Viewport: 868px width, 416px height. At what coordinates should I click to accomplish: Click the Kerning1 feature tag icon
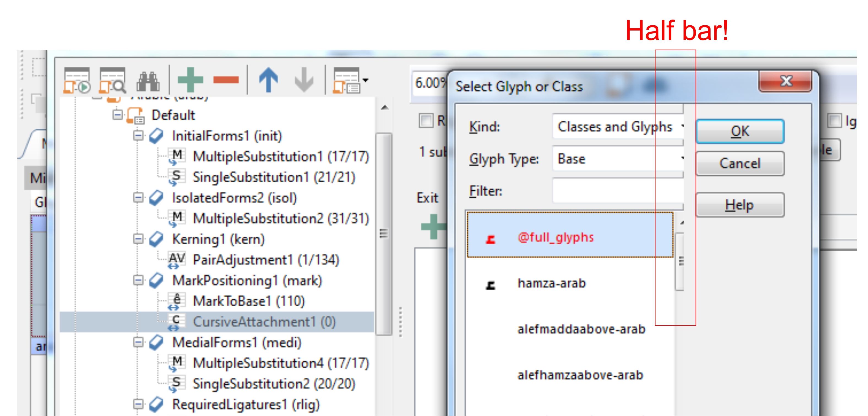[156, 239]
